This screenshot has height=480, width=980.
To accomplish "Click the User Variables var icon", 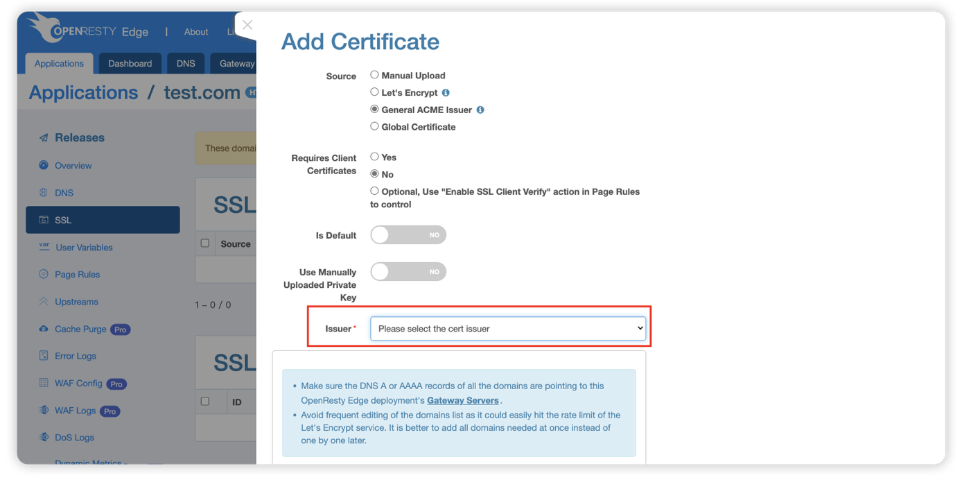I will [x=44, y=247].
